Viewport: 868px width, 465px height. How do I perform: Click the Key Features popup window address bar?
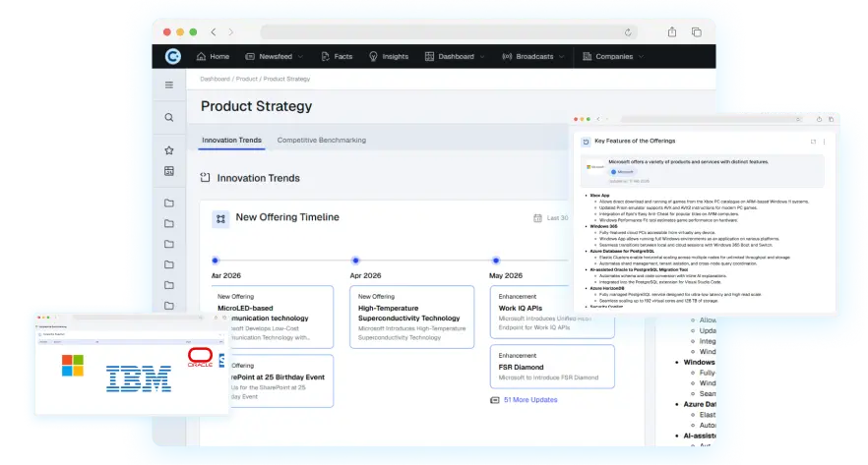point(712,119)
